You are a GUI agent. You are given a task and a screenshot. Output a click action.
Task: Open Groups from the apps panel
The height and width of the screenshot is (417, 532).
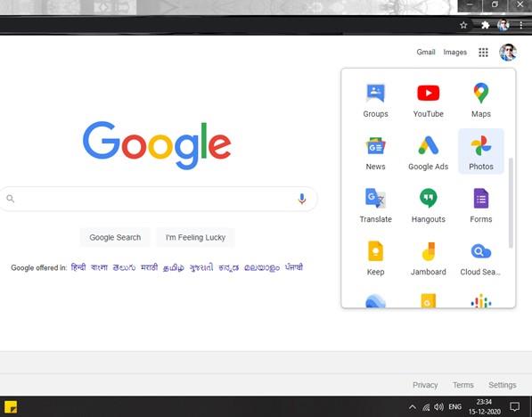tap(375, 100)
